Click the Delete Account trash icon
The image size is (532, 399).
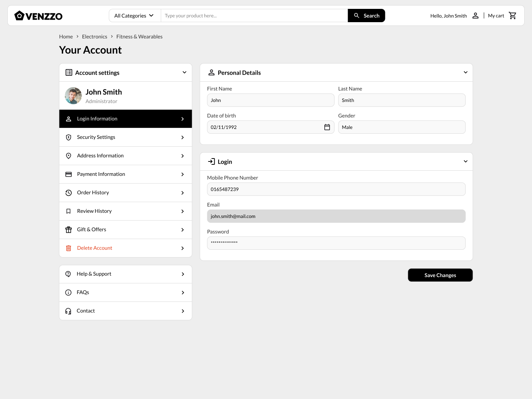pos(68,248)
